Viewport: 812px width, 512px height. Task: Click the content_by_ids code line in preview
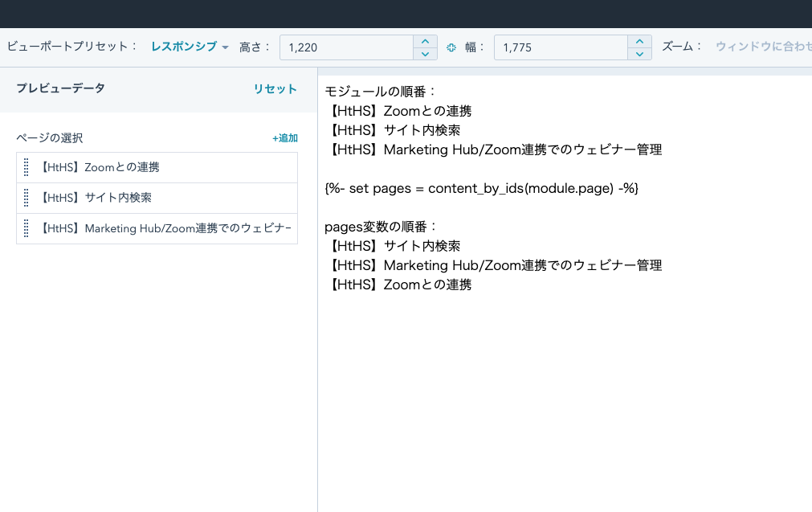(481, 187)
